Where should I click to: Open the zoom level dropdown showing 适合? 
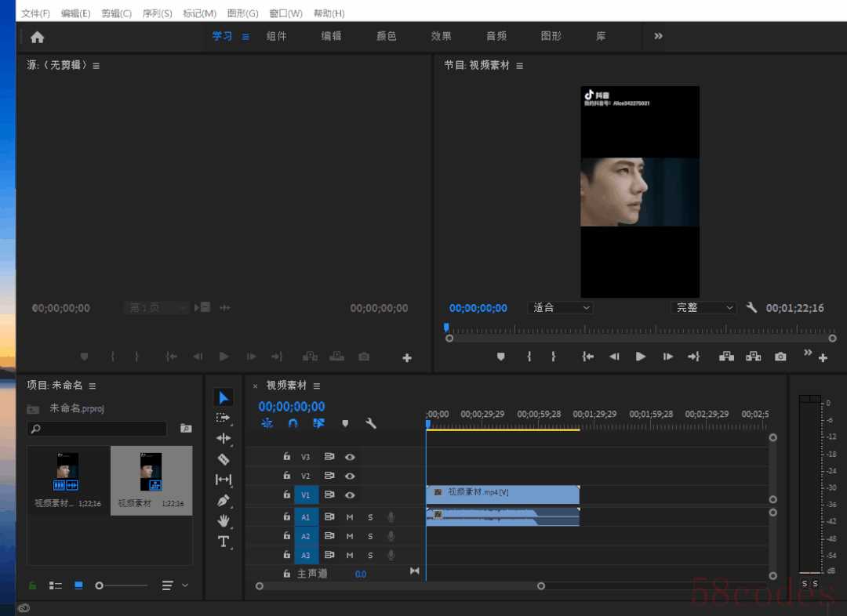coord(561,308)
